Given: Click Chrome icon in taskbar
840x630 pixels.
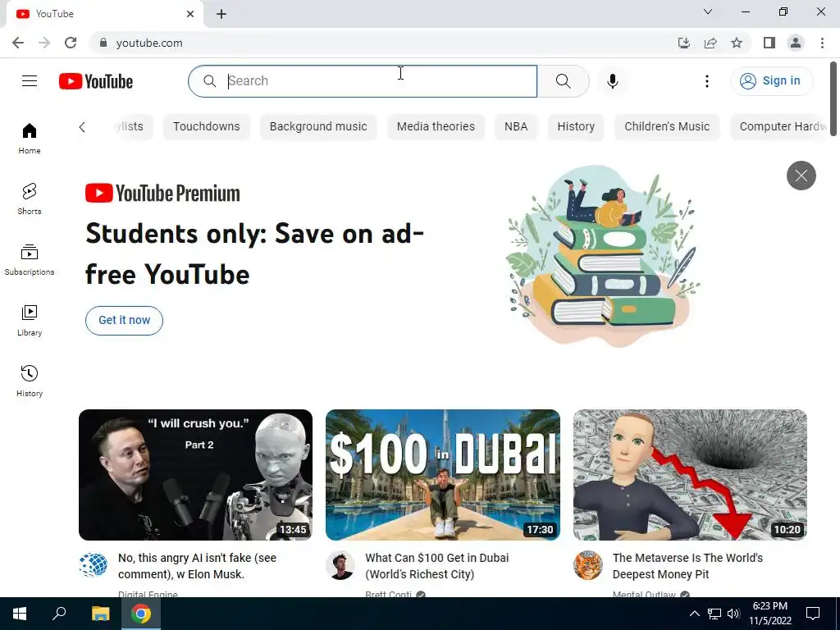Looking at the screenshot, I should coord(141,614).
